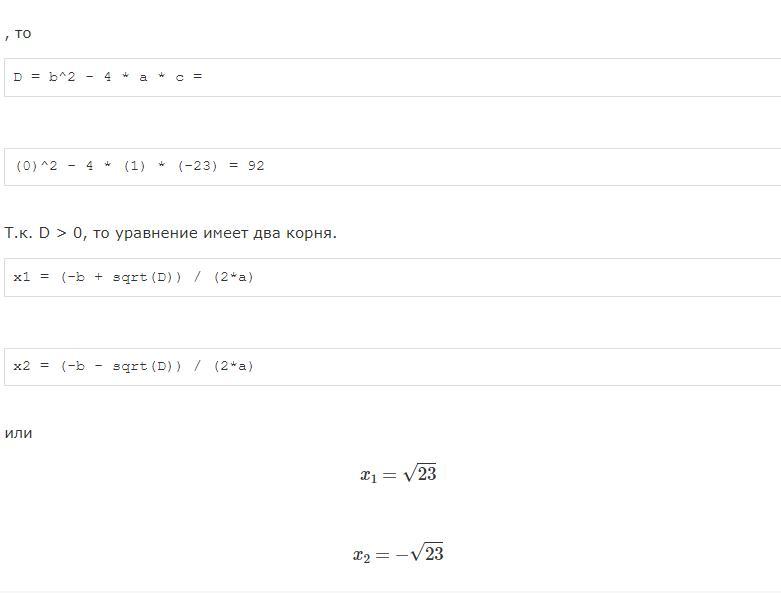Click 'sqrt(D)' in the x1 line

click(x=146, y=277)
